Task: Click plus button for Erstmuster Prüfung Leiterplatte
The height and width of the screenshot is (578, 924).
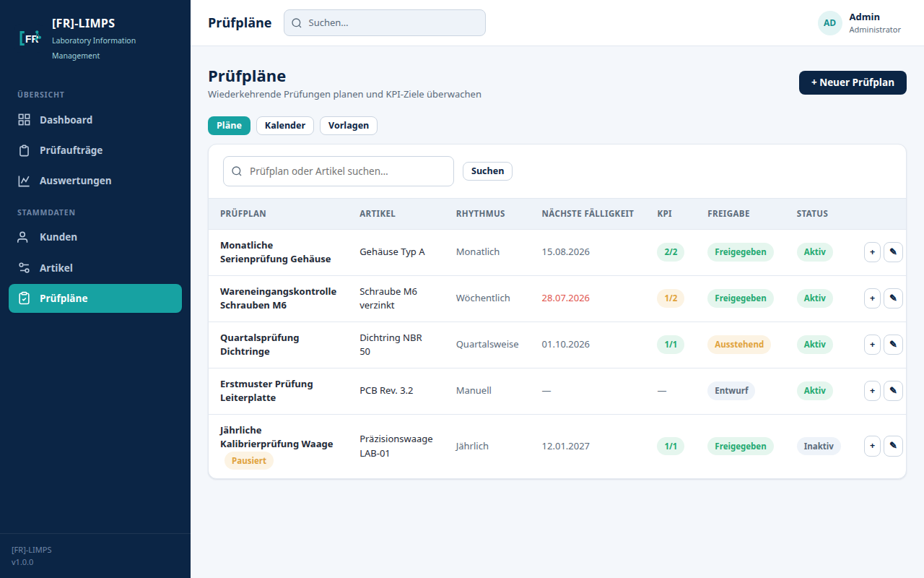Action: (x=872, y=391)
